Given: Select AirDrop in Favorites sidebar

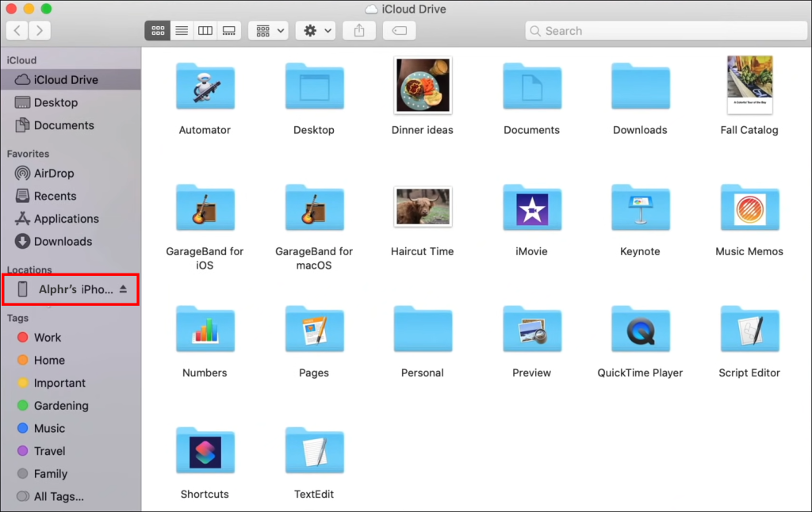Looking at the screenshot, I should pyautogui.click(x=54, y=174).
